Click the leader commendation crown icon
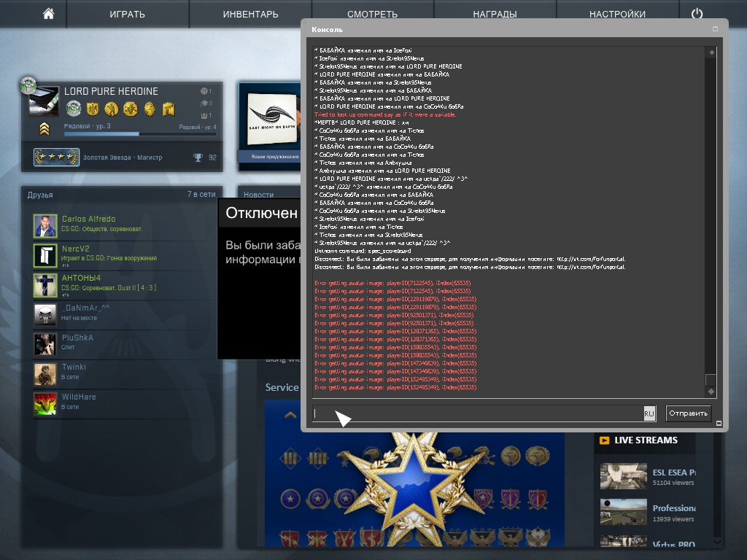 click(204, 115)
